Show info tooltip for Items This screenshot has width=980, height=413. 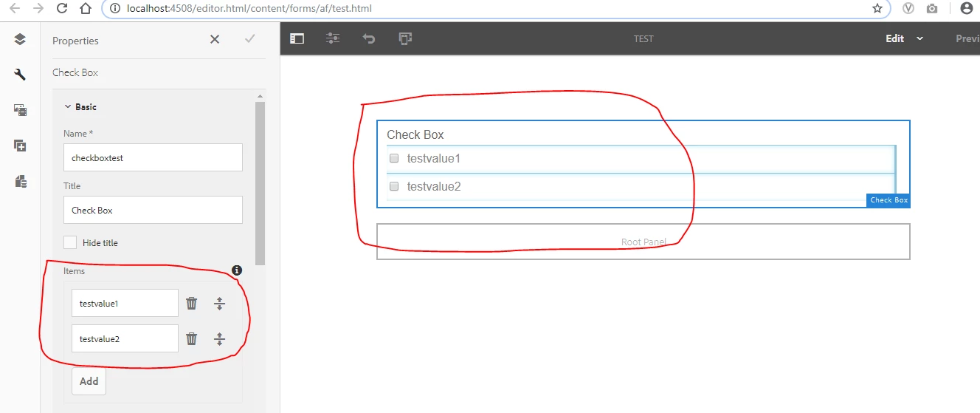pyautogui.click(x=237, y=270)
